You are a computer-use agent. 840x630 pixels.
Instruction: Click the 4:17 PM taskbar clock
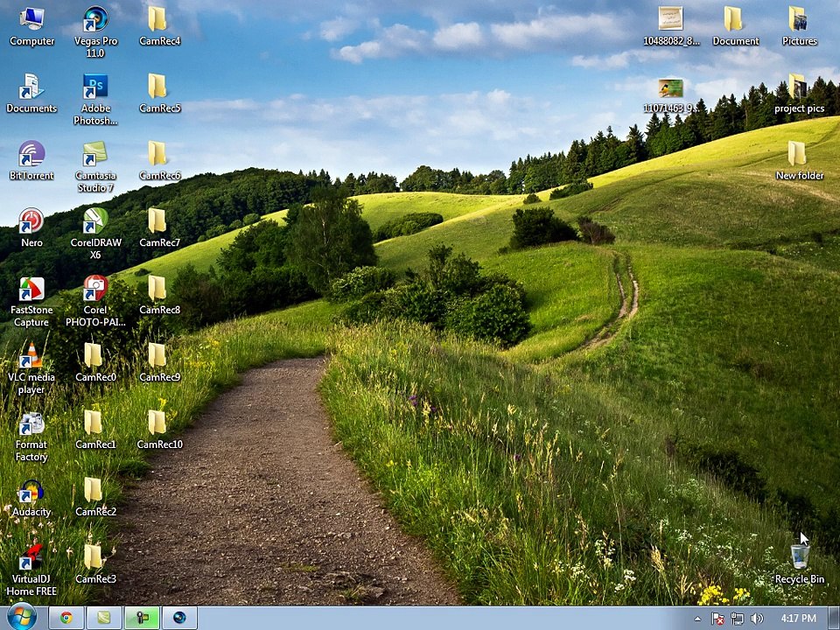[x=798, y=619]
